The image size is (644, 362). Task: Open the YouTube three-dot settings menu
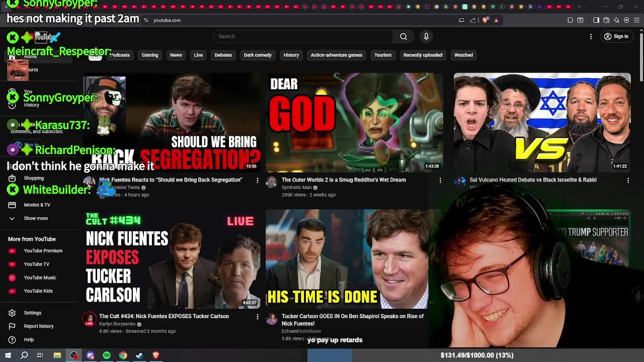tap(591, 36)
